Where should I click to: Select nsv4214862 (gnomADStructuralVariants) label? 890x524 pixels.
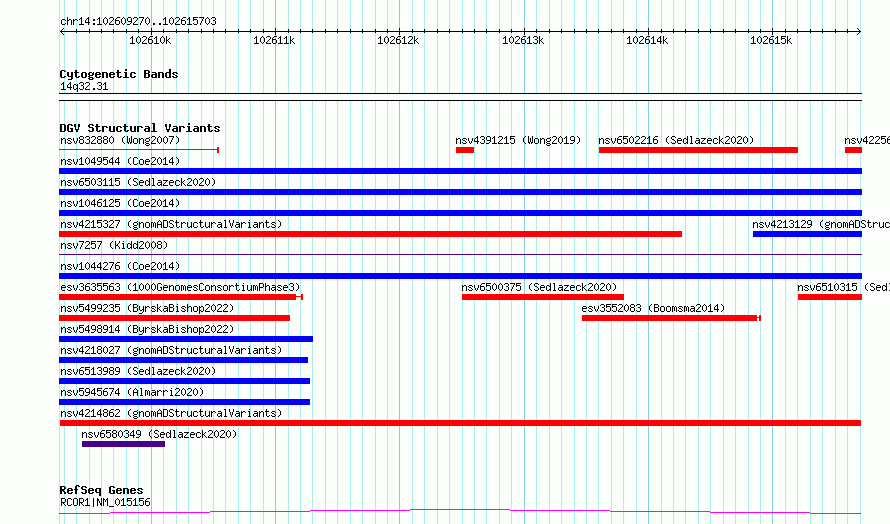coord(171,413)
